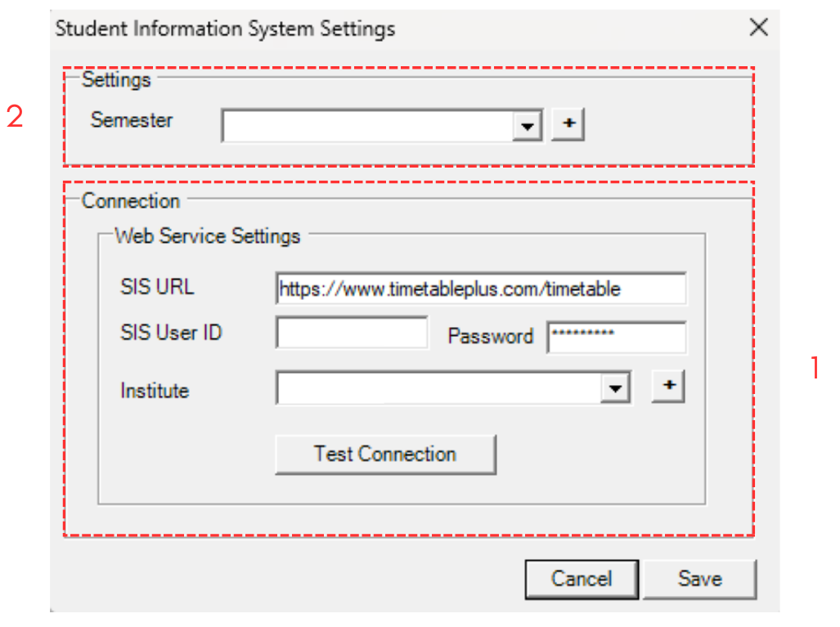Cancel the settings dialog
Image resolution: width=840 pixels, height=627 pixels.
point(581,579)
